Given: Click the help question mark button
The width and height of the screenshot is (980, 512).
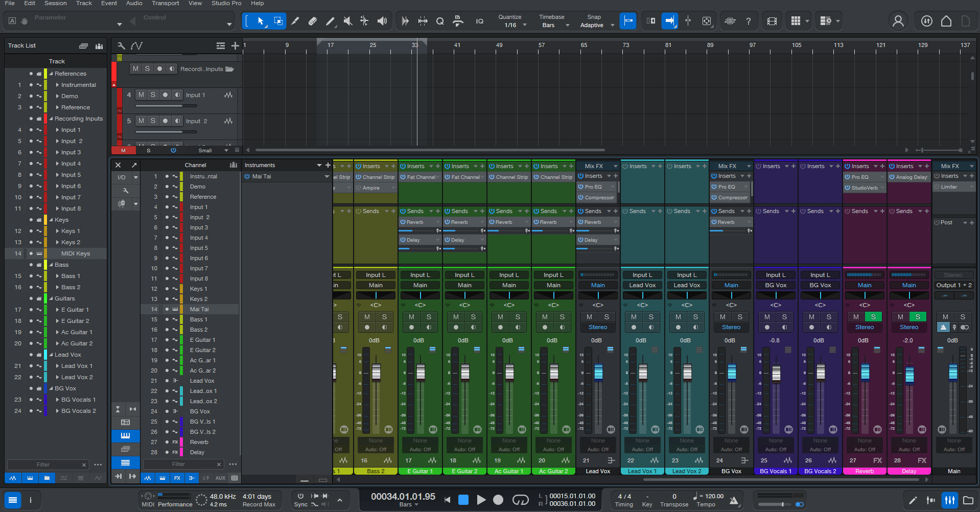Looking at the screenshot, I should 748,21.
